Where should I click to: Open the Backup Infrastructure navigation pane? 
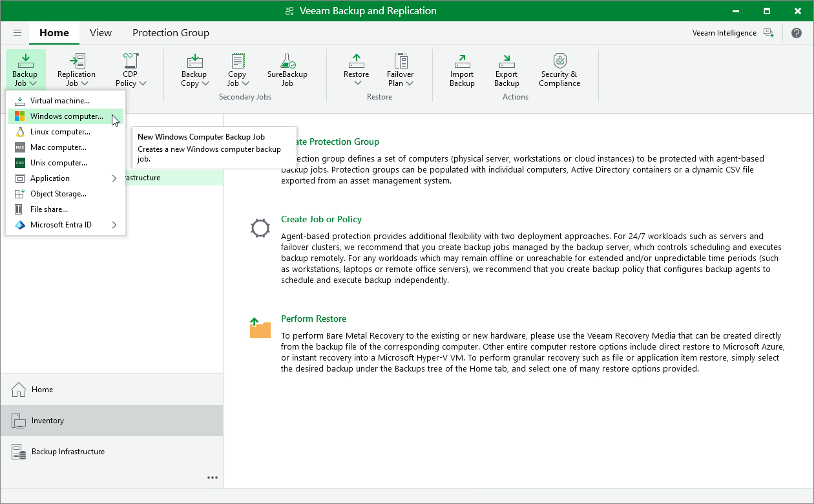click(x=111, y=452)
